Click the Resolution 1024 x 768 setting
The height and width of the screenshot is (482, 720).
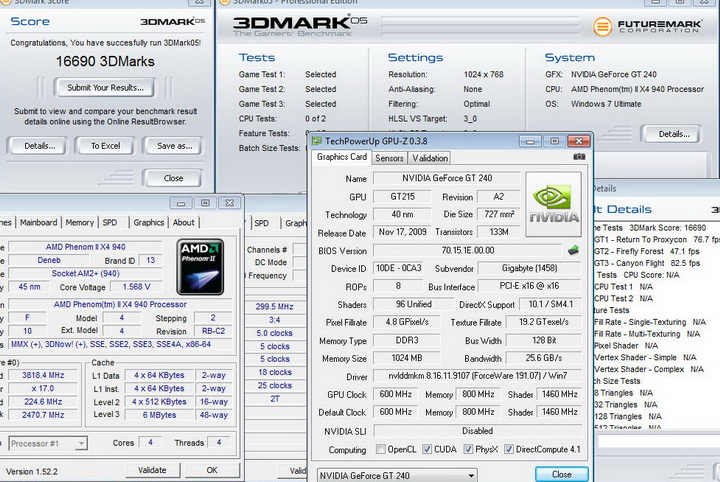(483, 74)
